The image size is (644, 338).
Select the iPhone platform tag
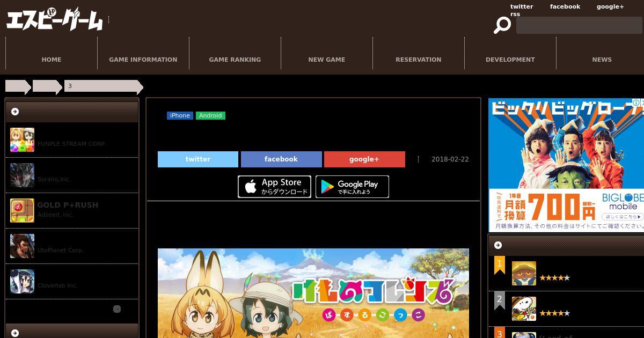point(180,115)
